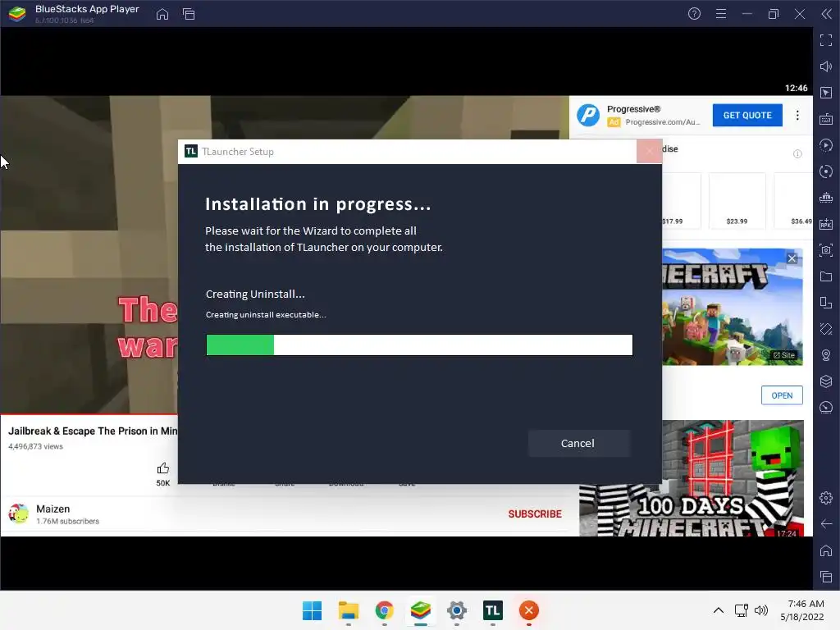Click the $23.99 product tile in ad
840x630 pixels.
coord(737,201)
